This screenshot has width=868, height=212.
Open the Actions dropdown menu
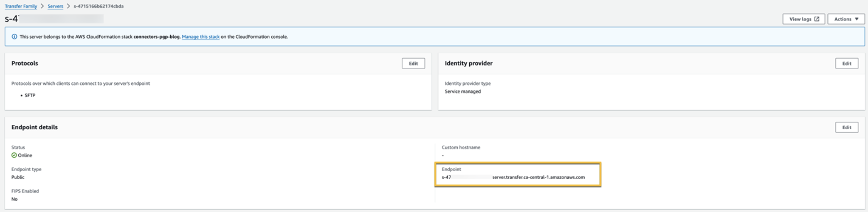coord(846,19)
